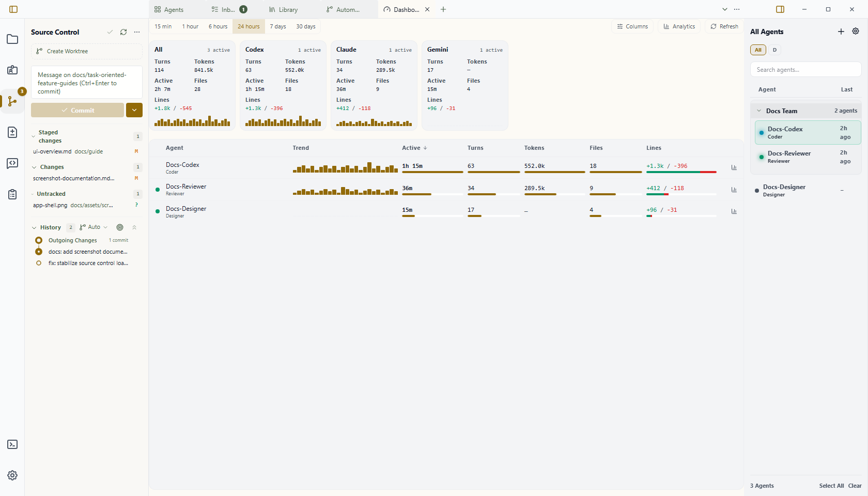Open the agents panel in left sidebar
This screenshot has height=496, width=868.
click(12, 70)
